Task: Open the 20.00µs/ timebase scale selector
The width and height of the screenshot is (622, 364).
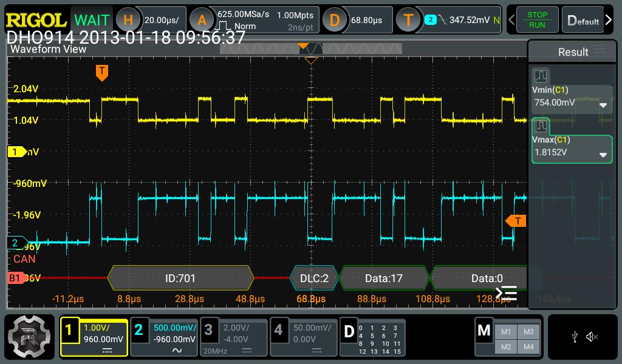Action: coord(162,20)
